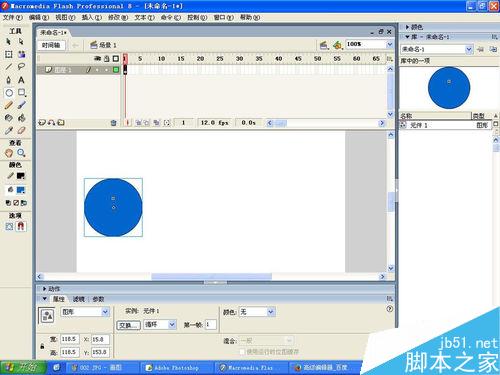Screen dimensions: 500x375
Task: Toggle Snap to Objects magnet
Action: click(x=21, y=227)
